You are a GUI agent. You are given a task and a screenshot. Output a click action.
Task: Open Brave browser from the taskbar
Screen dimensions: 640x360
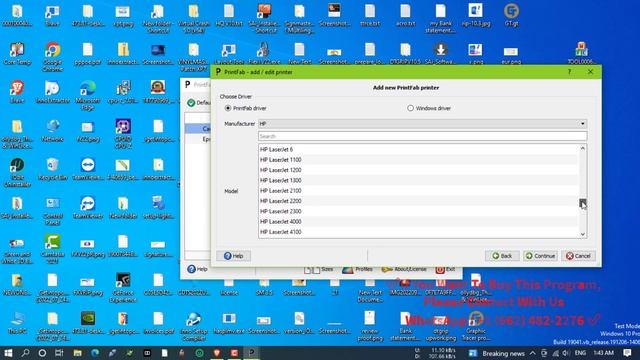[217, 353]
